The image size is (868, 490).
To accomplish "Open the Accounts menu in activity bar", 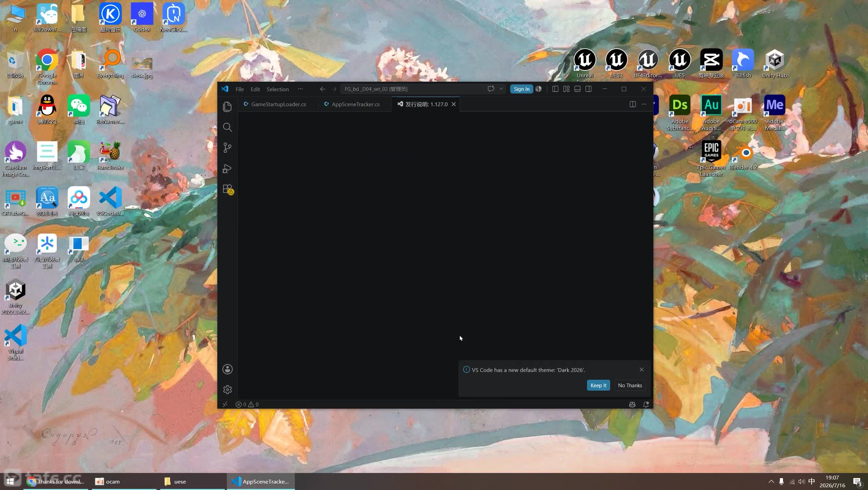I will (227, 369).
